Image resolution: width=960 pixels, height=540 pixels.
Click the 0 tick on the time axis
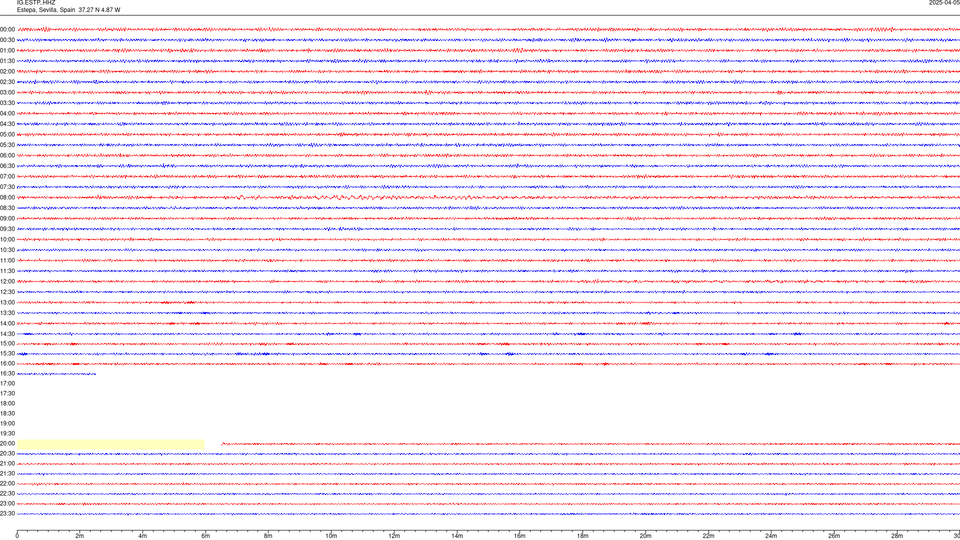coord(17,536)
